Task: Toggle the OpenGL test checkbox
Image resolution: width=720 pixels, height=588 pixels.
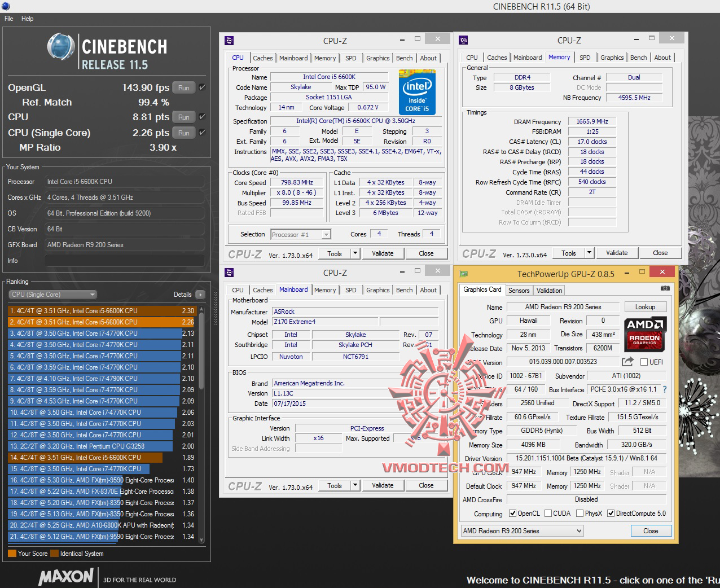Action: [202, 87]
